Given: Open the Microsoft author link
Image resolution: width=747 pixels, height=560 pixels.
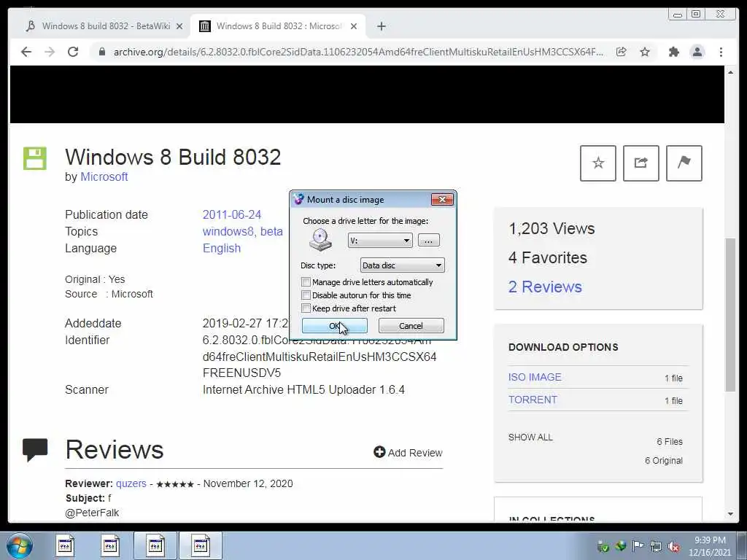Looking at the screenshot, I should click(104, 176).
